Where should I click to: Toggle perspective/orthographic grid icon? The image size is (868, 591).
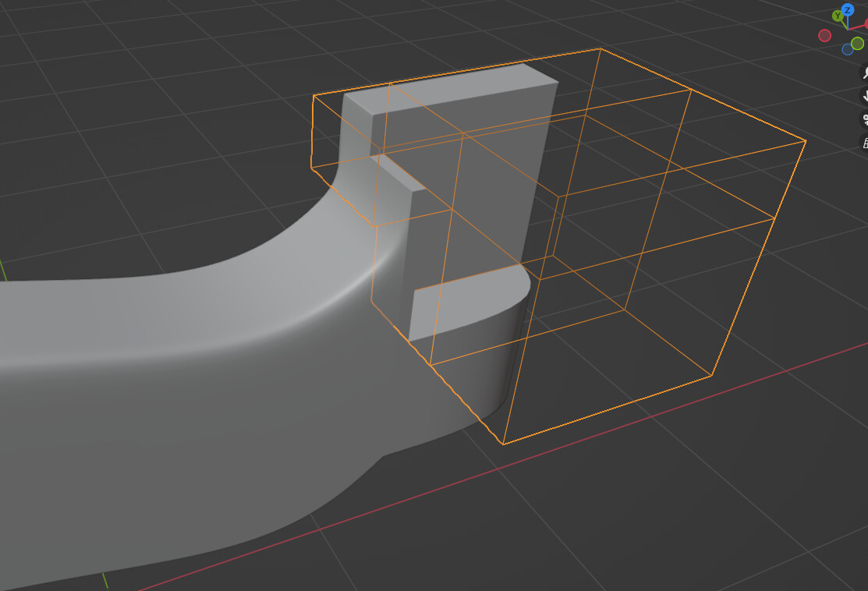865,142
